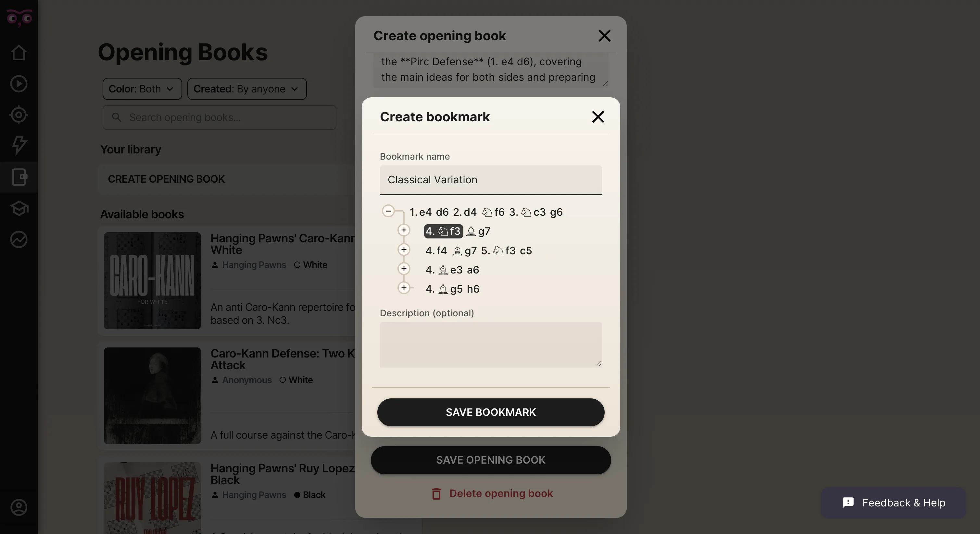Select the 5.Nf3 move in the tree
Viewport: 980px width, 534px height.
[x=498, y=250]
